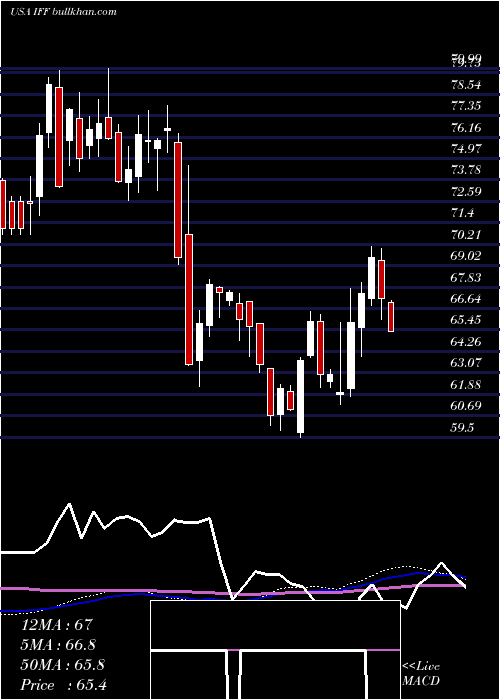Select the 74.97 price axis label

467,148
